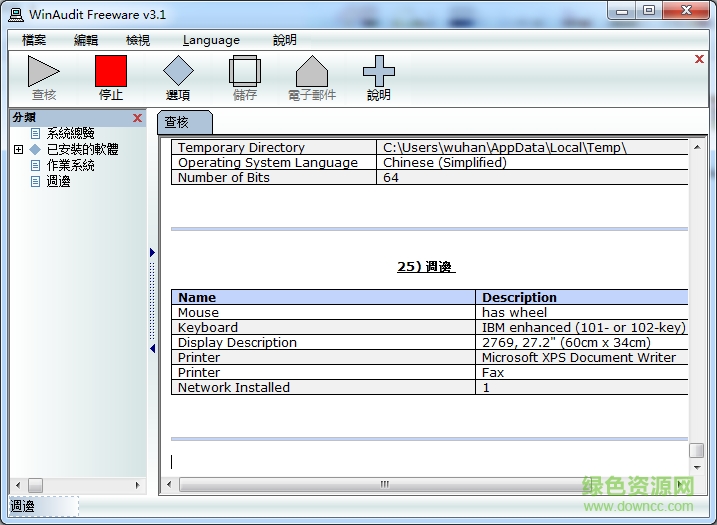The image size is (717, 525).
Task: Open the 編輯 menu
Action: tap(86, 40)
